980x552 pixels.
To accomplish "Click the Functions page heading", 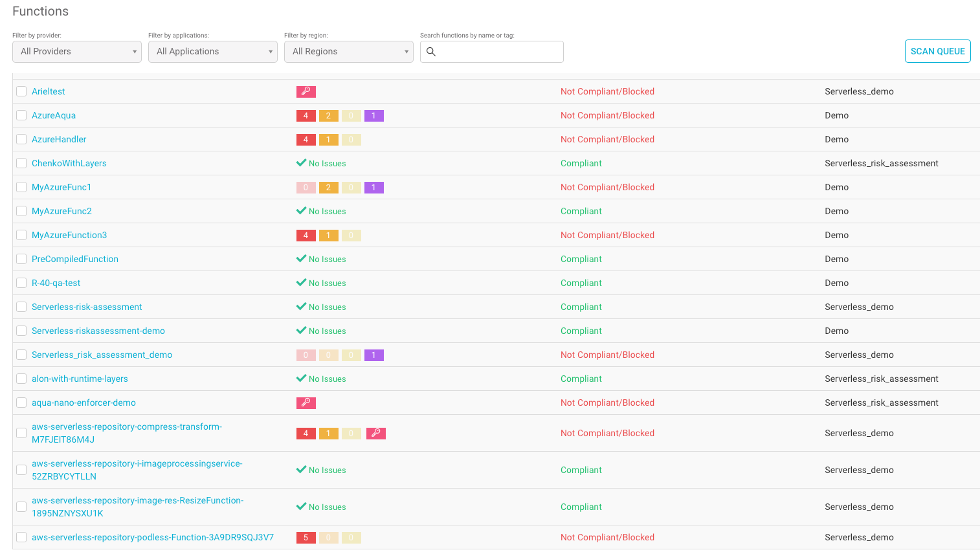I will tap(40, 11).
